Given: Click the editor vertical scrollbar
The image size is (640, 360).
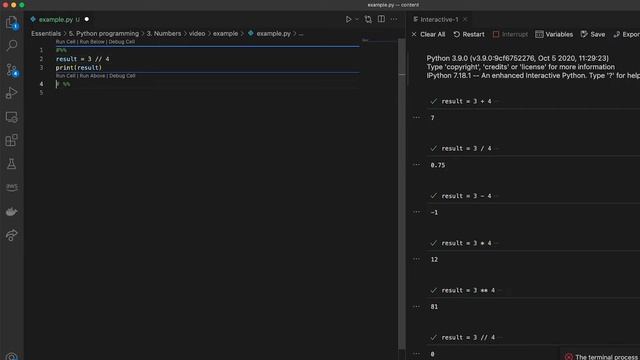Looking at the screenshot, I should coord(402,194).
